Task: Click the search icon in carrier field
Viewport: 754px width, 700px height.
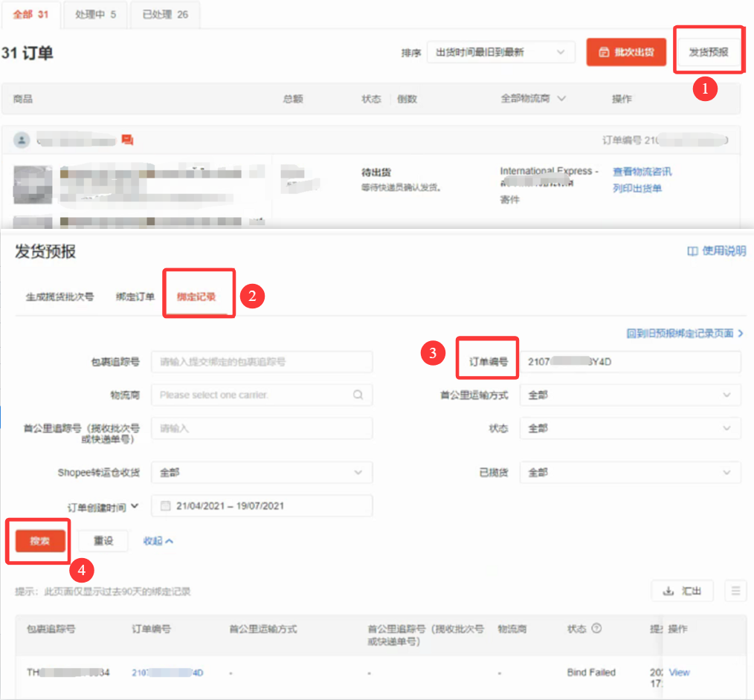Action: [x=358, y=395]
